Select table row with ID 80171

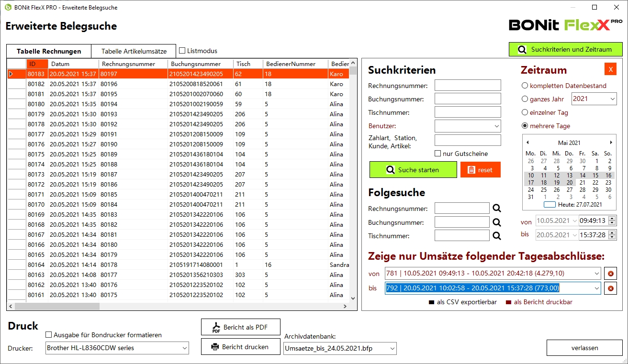(x=178, y=194)
